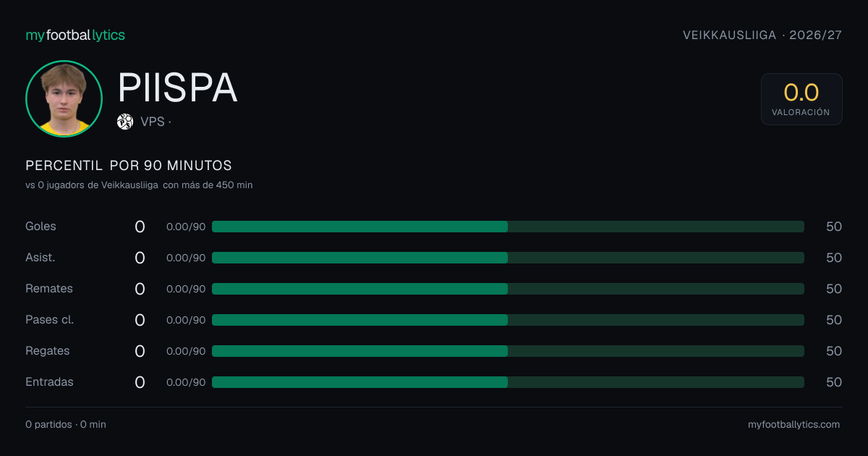This screenshot has width=868, height=456.
Task: Click the VPS club crest icon
Action: (x=125, y=122)
